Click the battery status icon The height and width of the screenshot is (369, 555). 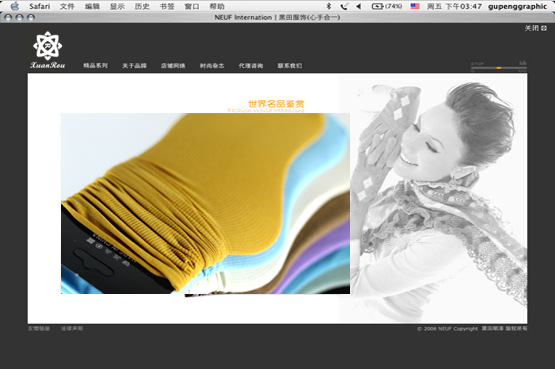point(387,6)
